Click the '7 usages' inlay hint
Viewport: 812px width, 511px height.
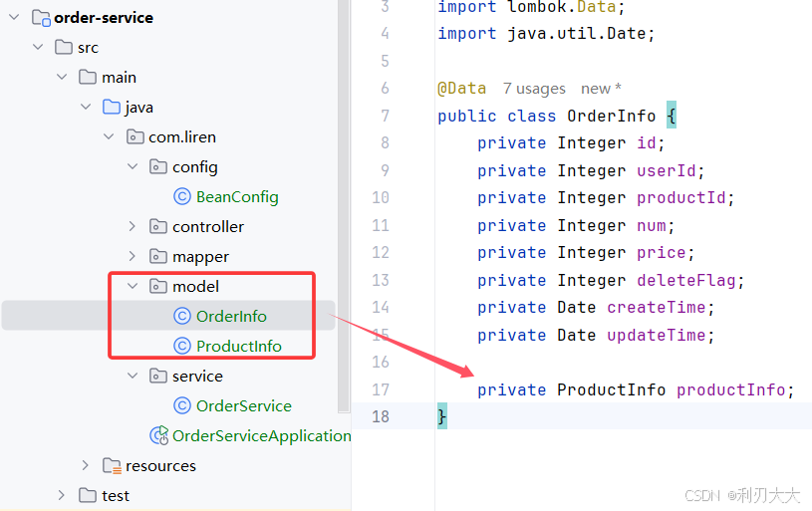pos(534,89)
